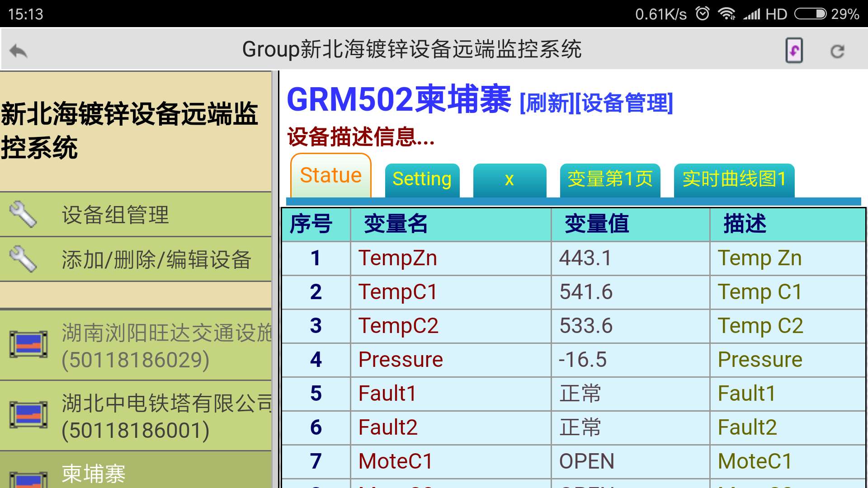
Task: Click wrench icon beside 设备组管理
Action: click(x=23, y=214)
